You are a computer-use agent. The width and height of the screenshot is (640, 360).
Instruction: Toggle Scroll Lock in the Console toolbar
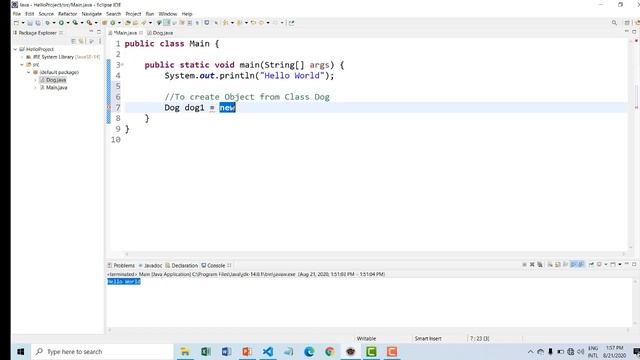[x=558, y=264]
